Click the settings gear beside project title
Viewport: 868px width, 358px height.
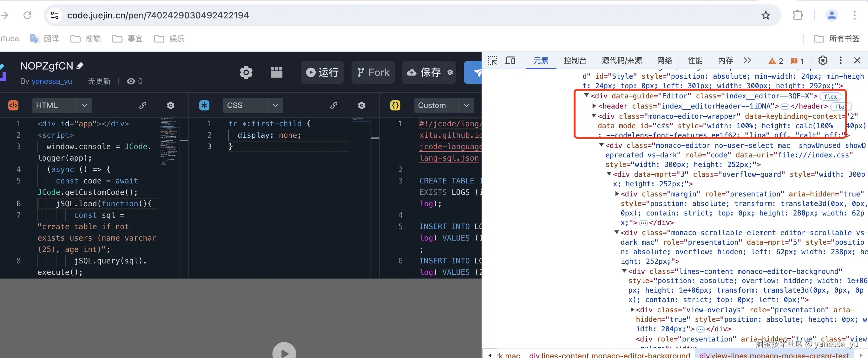pyautogui.click(x=246, y=72)
